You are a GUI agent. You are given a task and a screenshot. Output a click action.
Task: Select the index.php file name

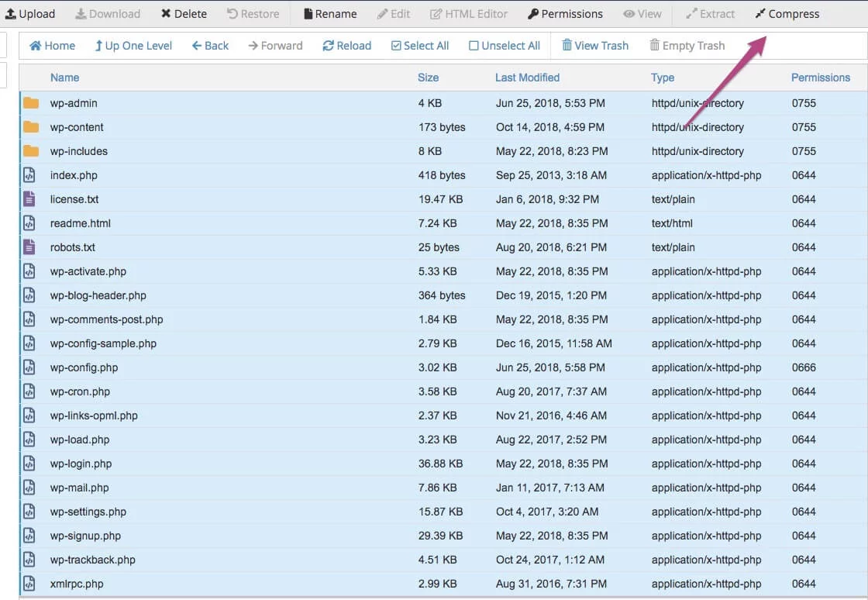[74, 175]
